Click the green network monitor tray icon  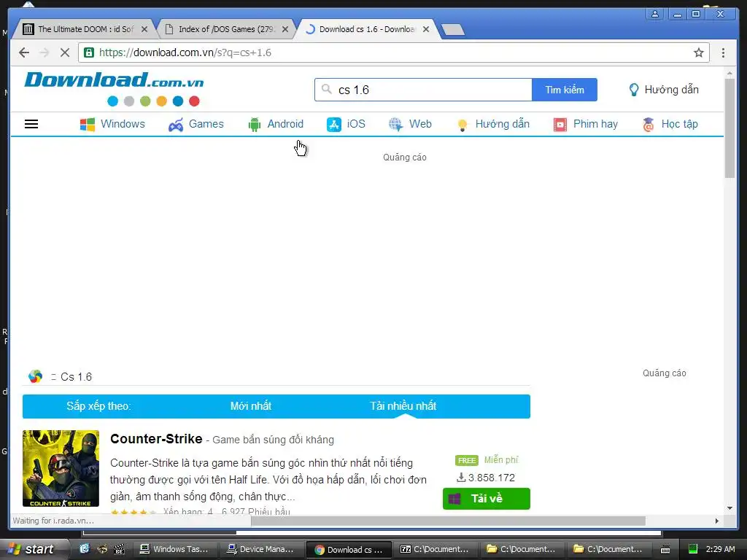pyautogui.click(x=693, y=549)
